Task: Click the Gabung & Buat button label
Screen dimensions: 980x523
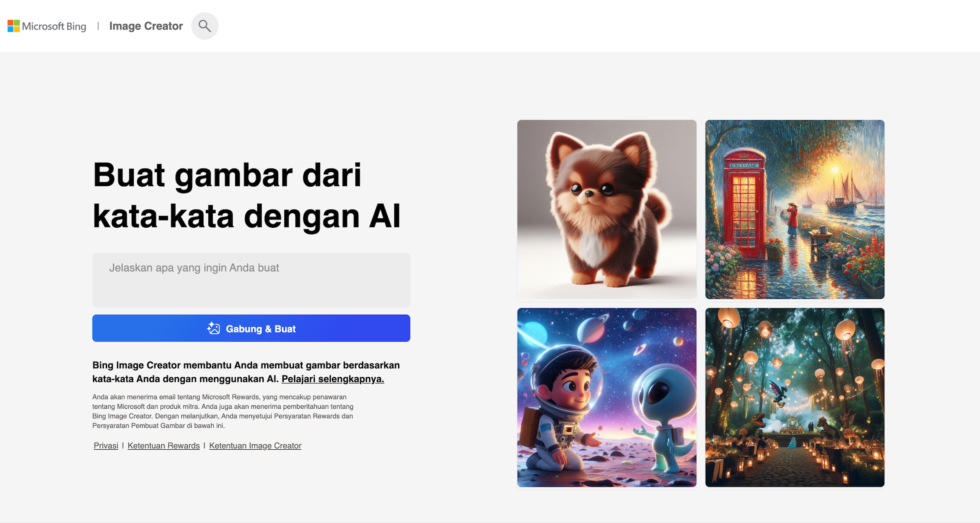Action: coord(261,329)
